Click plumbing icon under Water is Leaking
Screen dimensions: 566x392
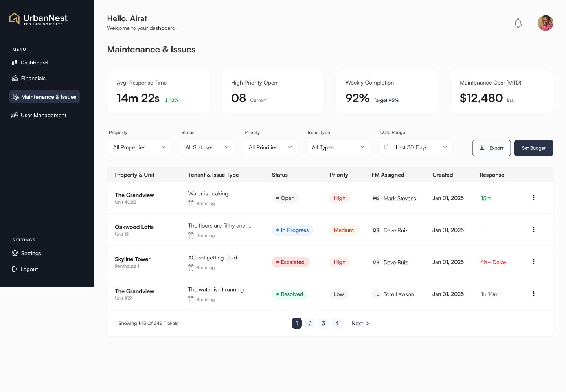(191, 203)
